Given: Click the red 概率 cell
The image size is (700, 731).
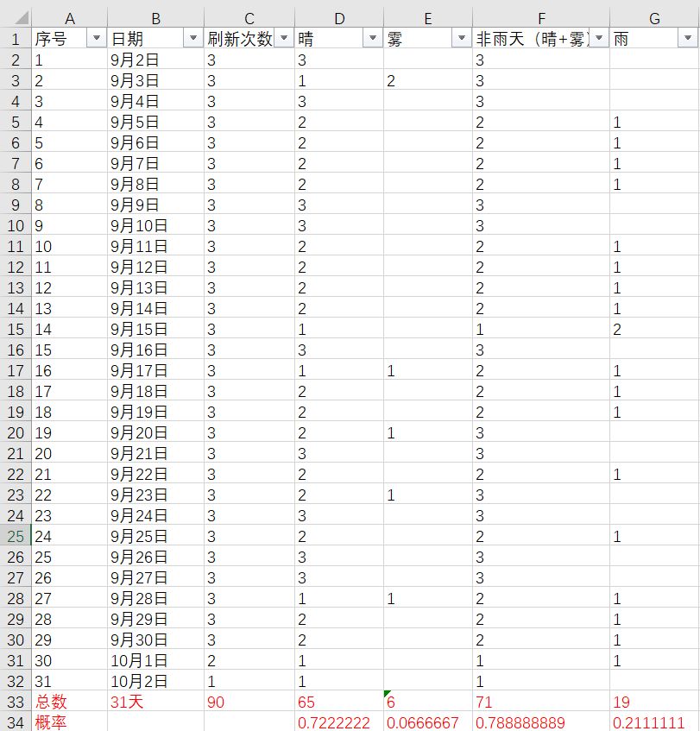Looking at the screenshot, I should [x=70, y=722].
